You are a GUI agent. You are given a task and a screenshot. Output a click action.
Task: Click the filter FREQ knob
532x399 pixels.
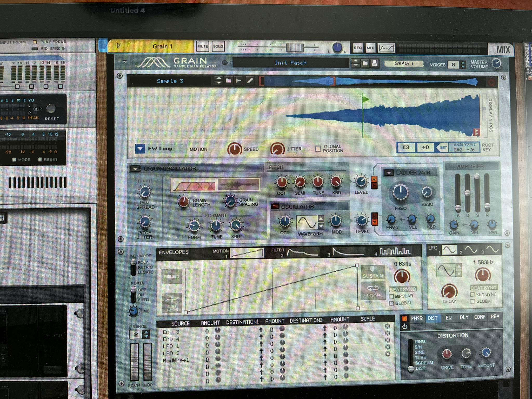pyautogui.click(x=400, y=192)
